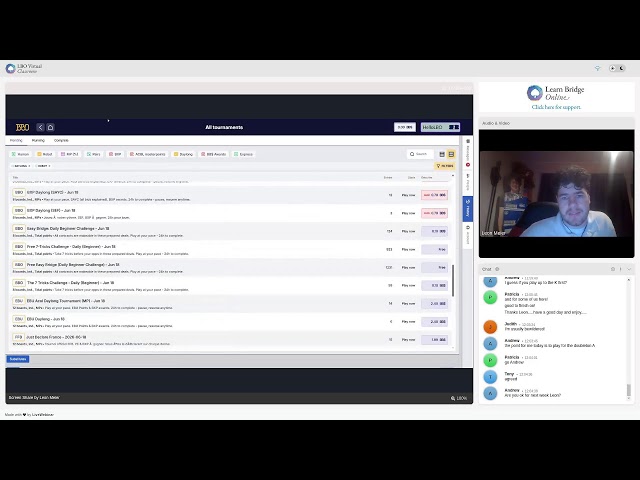Toggle the Robot filter chip

(x=45, y=154)
